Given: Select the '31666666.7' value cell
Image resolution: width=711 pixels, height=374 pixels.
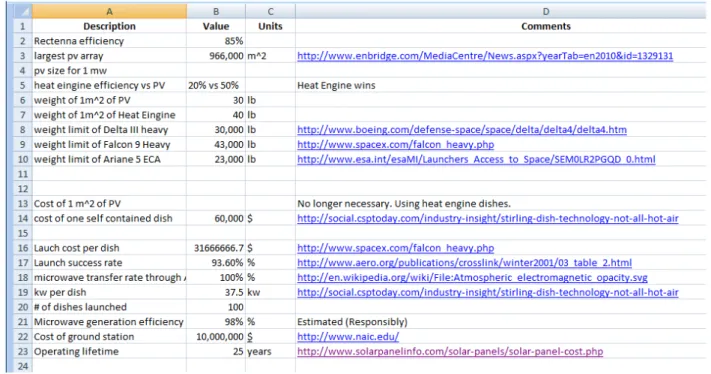Looking at the screenshot, I should [216, 248].
